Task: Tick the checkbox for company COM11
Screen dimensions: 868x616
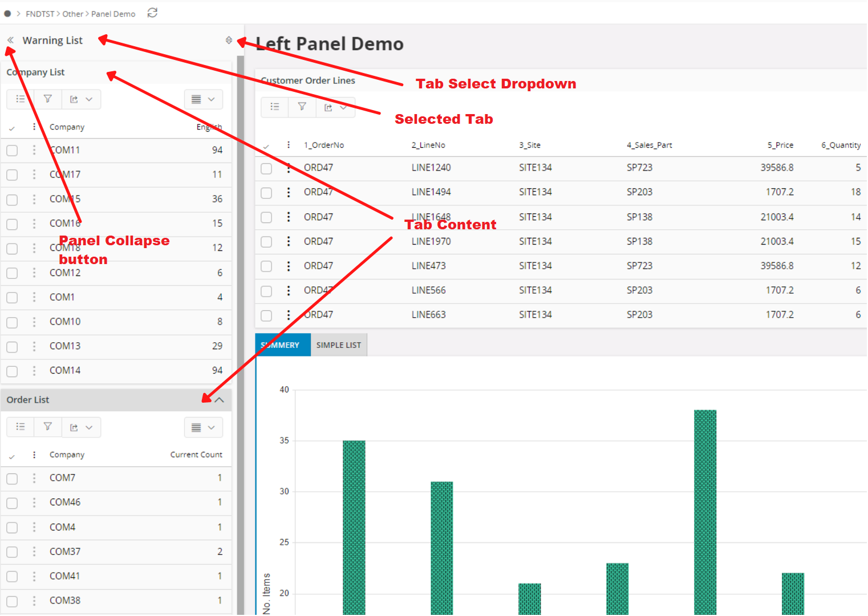Action: point(12,151)
